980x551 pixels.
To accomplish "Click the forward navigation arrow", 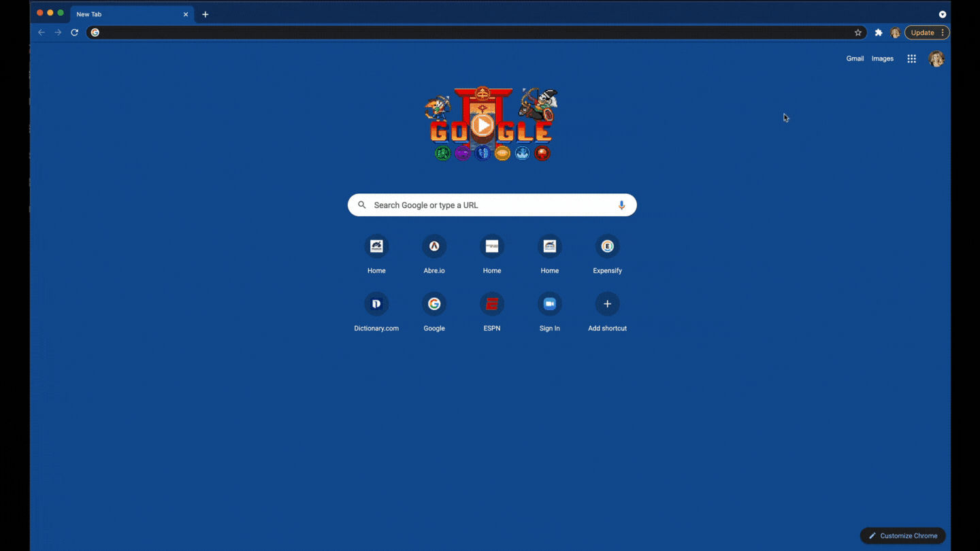I will point(58,33).
